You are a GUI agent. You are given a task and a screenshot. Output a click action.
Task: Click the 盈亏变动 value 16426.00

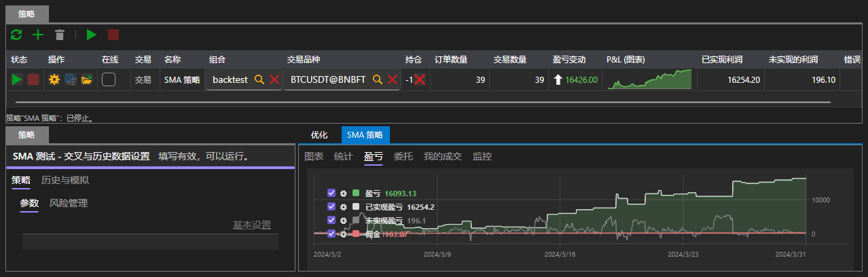581,79
